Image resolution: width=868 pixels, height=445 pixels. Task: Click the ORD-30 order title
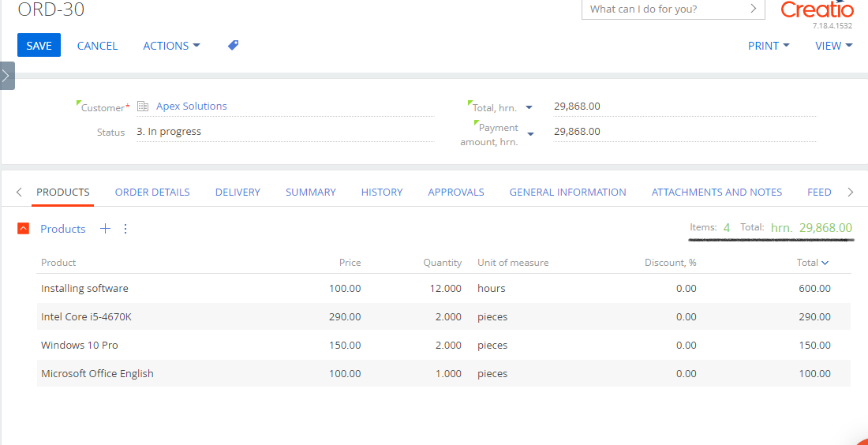[x=51, y=9]
